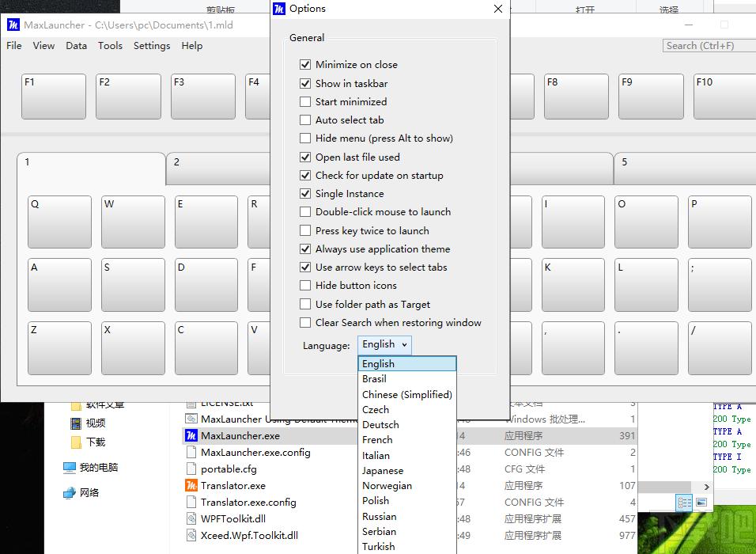Screen dimensions: 756x554
Task: Turn off Check for update on startup
Action: [x=304, y=175]
